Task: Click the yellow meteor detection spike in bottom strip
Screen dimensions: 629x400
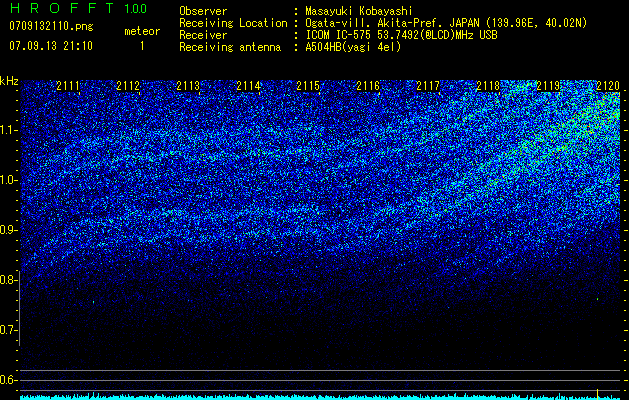Action: (x=598, y=394)
